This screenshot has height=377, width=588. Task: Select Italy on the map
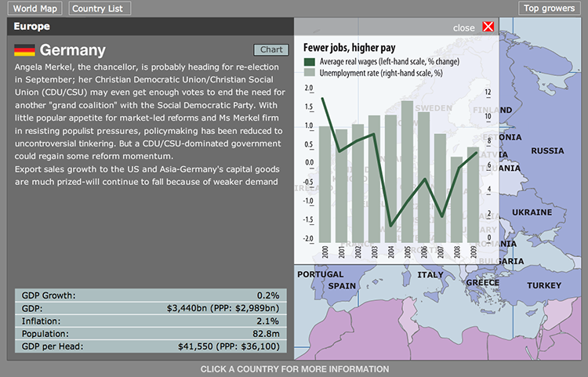coord(430,275)
